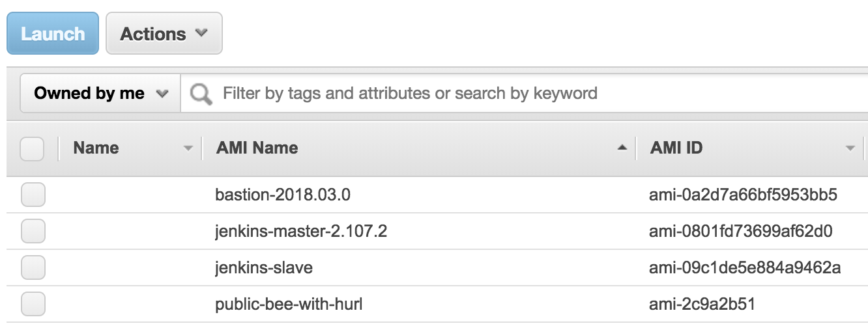Check the jenkins-master-2.107.2 row checkbox
The image size is (868, 328).
[x=33, y=231]
